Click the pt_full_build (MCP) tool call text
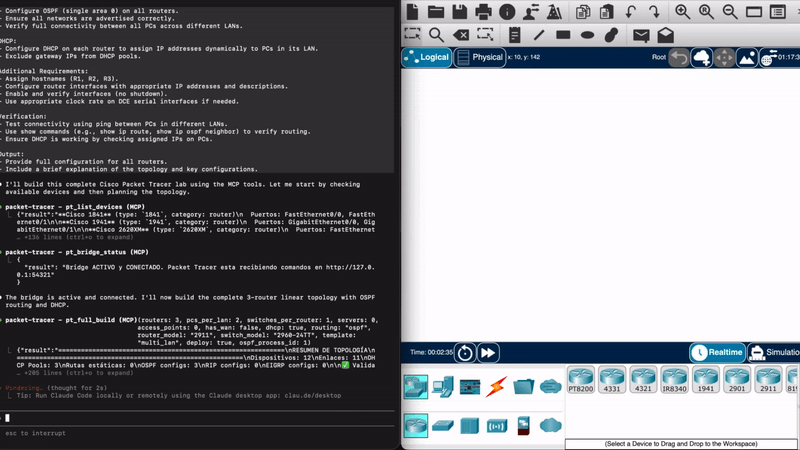The height and width of the screenshot is (450, 800). click(x=71, y=320)
